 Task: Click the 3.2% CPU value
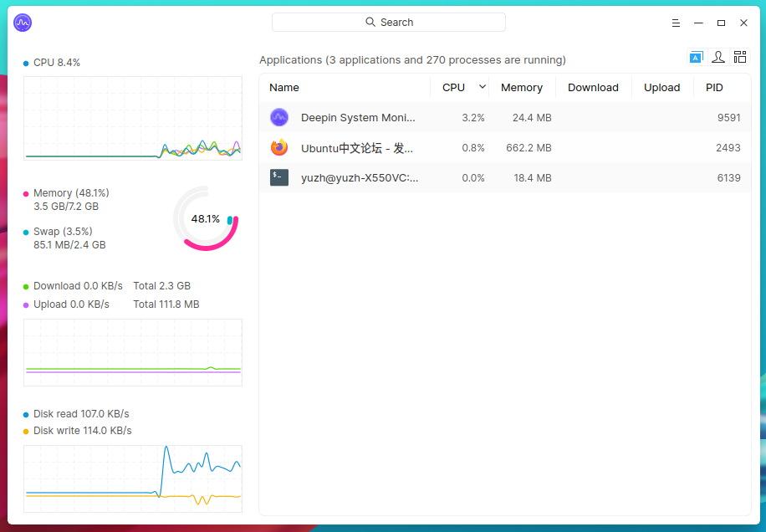(x=472, y=118)
